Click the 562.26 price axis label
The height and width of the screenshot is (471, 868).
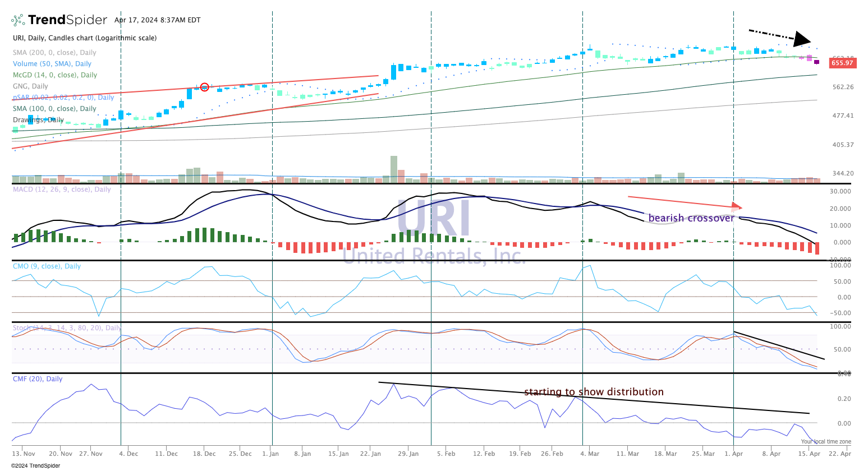843,87
